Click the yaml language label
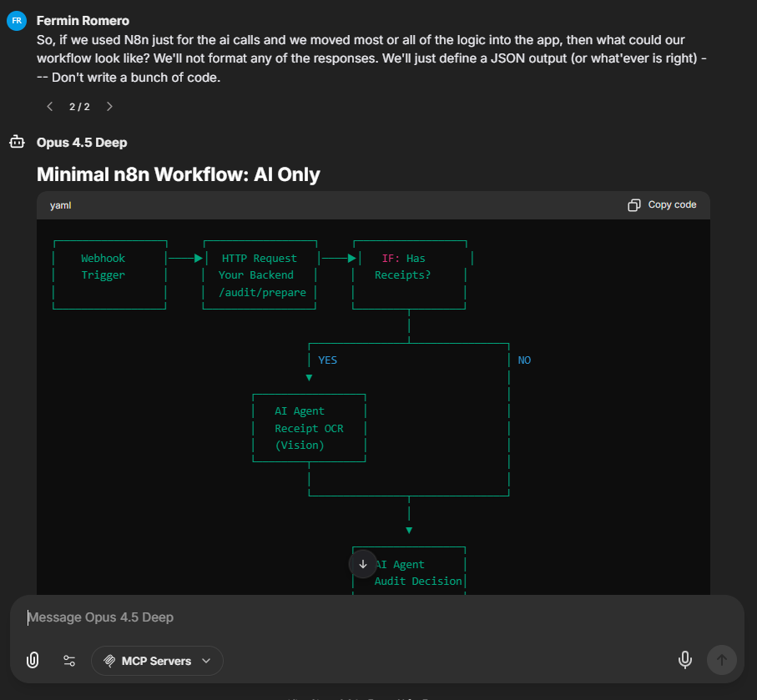 [61, 205]
